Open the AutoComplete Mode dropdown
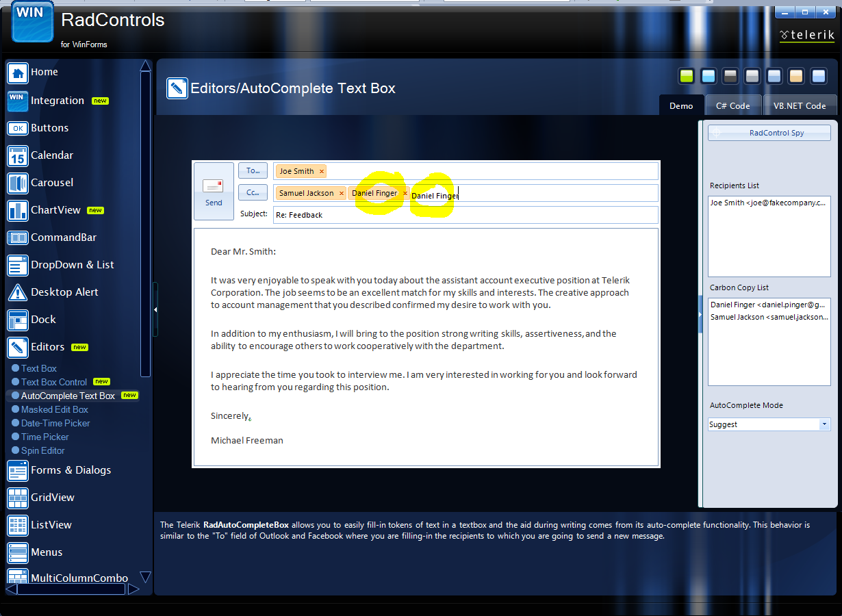Screen dimensions: 842x616 (824, 424)
